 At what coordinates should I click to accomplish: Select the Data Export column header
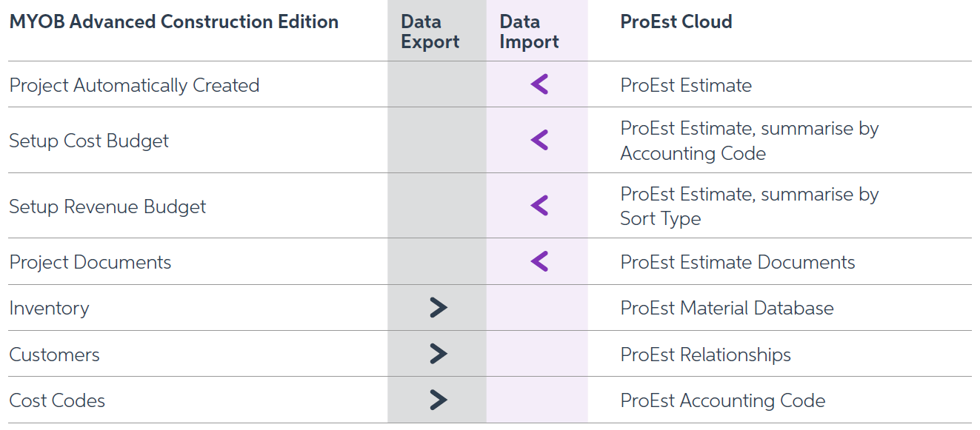click(430, 32)
